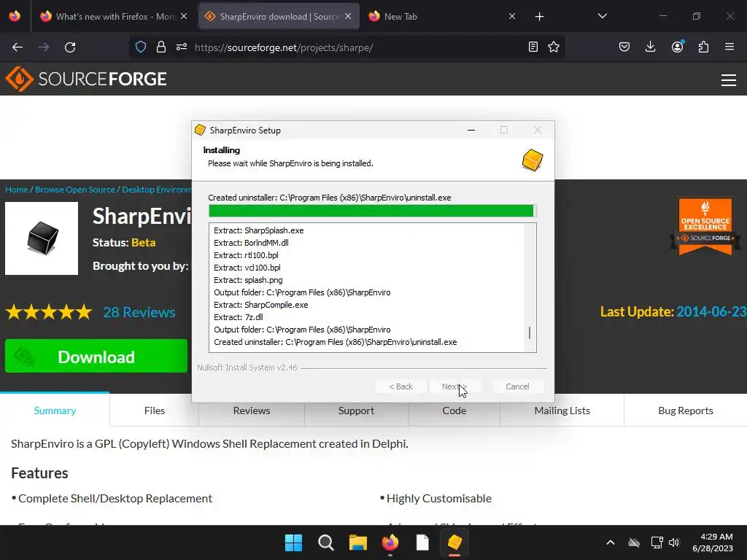Open the 28 Reviews link

(x=139, y=312)
